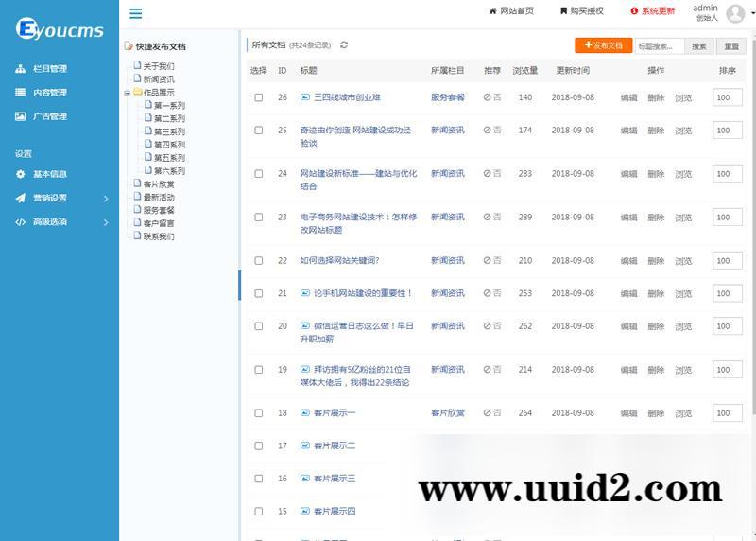The height and width of the screenshot is (541, 756).
Task: Select checkbox for document ID 22
Action: [259, 261]
